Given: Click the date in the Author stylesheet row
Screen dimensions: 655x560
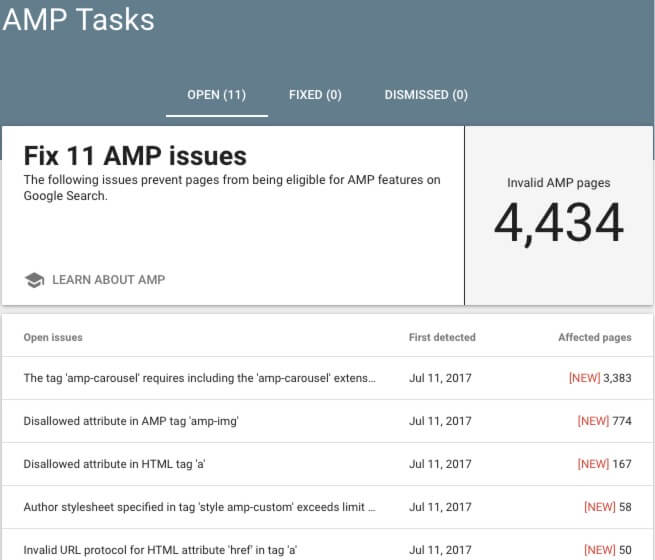Looking at the screenshot, I should tap(440, 507).
